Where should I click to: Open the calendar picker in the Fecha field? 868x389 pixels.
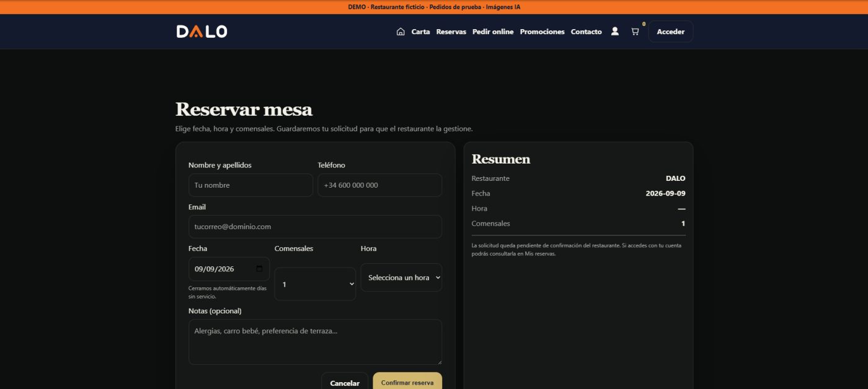(x=259, y=269)
